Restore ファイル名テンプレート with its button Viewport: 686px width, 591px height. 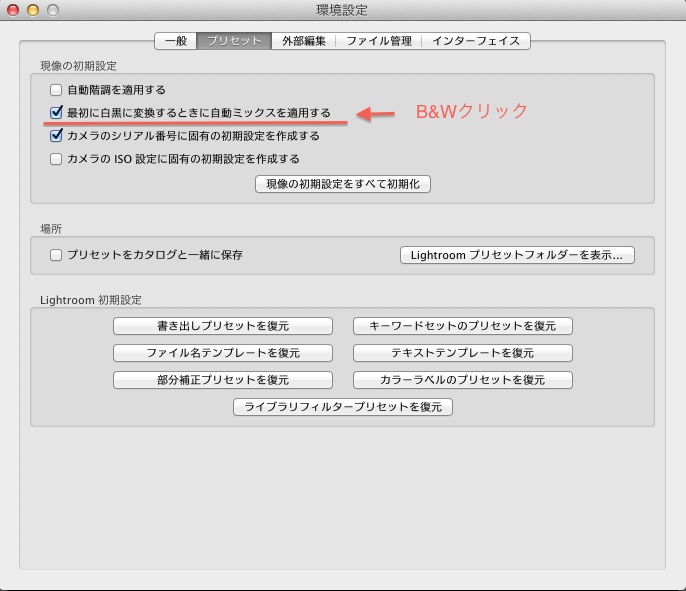pyautogui.click(x=222, y=353)
